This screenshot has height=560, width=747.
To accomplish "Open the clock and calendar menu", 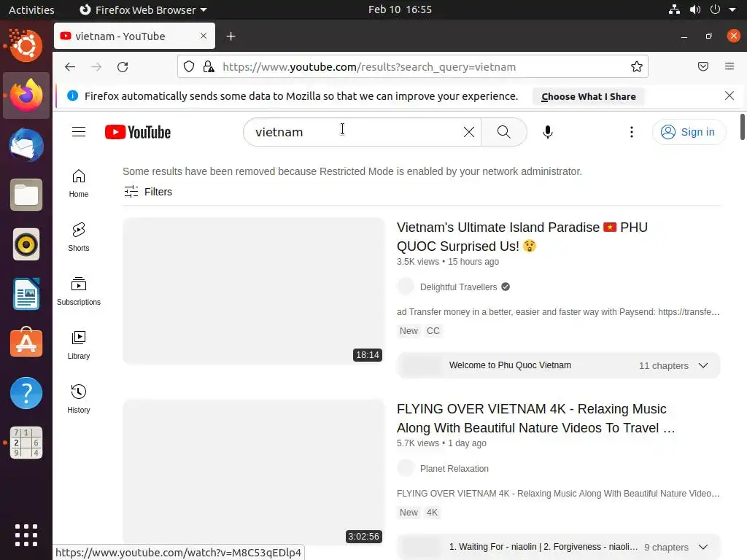I will click(400, 9).
